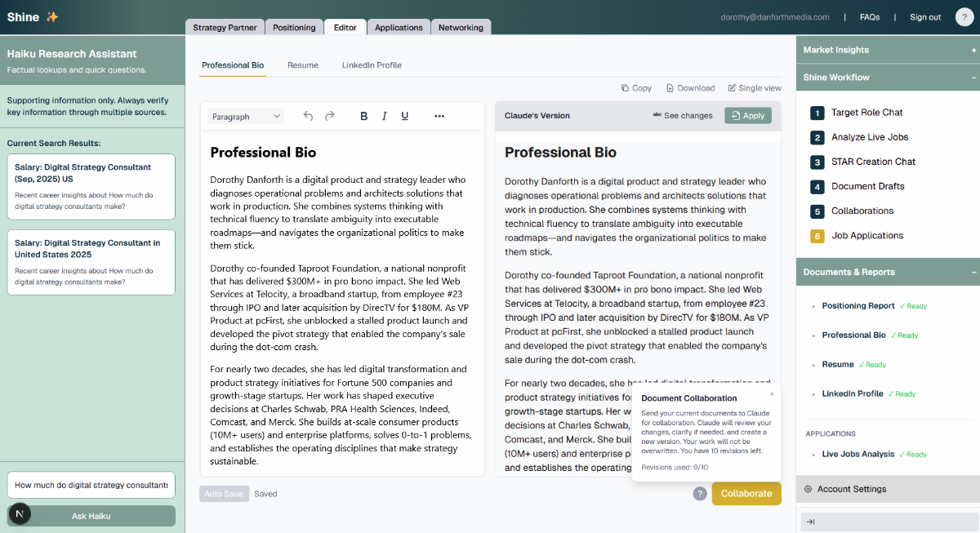Collapse the Documents & Reports section
The width and height of the screenshot is (980, 533).
(973, 272)
